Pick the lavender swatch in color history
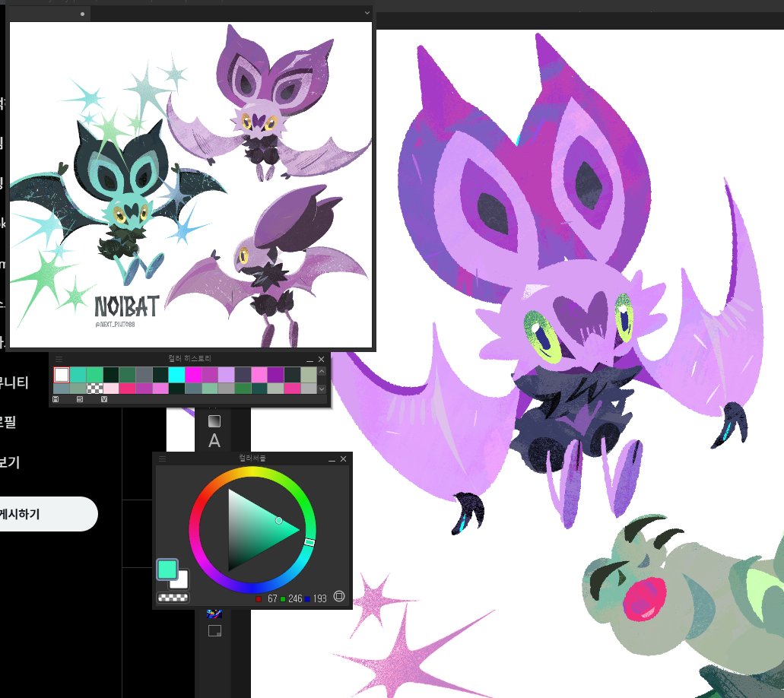 [x=226, y=375]
